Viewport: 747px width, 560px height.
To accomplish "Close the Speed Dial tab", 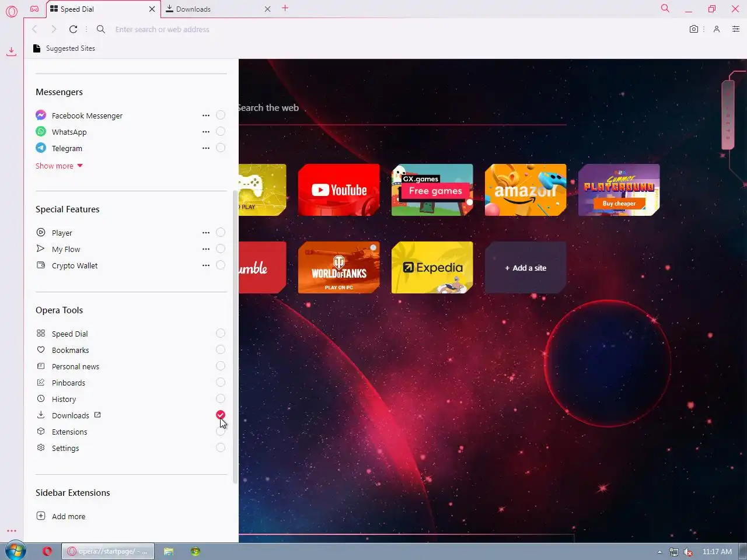I will [x=152, y=9].
